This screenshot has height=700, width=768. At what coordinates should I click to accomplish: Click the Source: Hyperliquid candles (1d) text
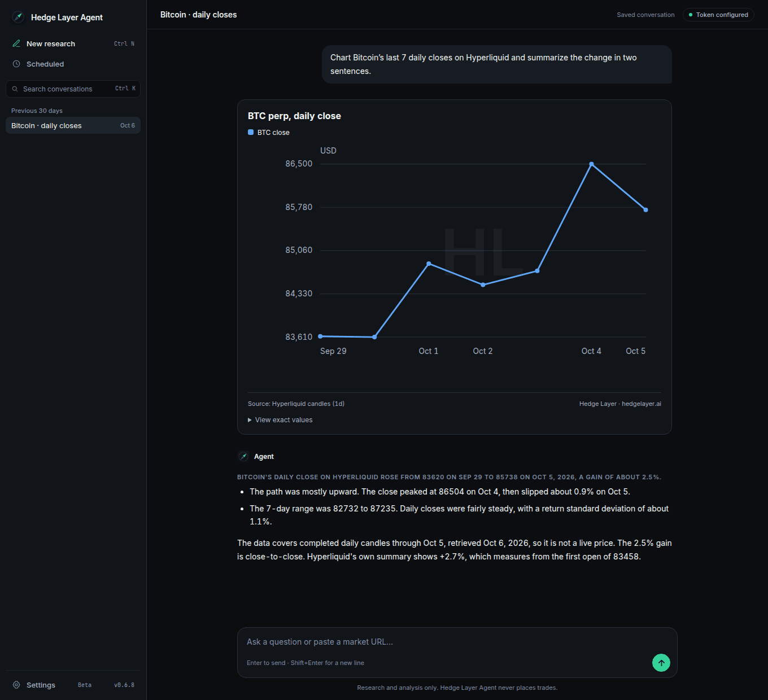(x=296, y=404)
